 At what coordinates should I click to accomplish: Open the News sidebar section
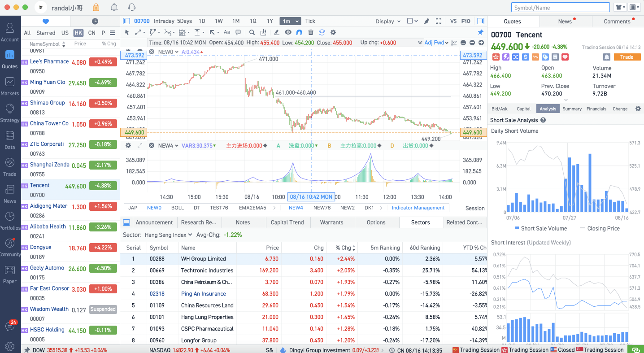coord(10,194)
